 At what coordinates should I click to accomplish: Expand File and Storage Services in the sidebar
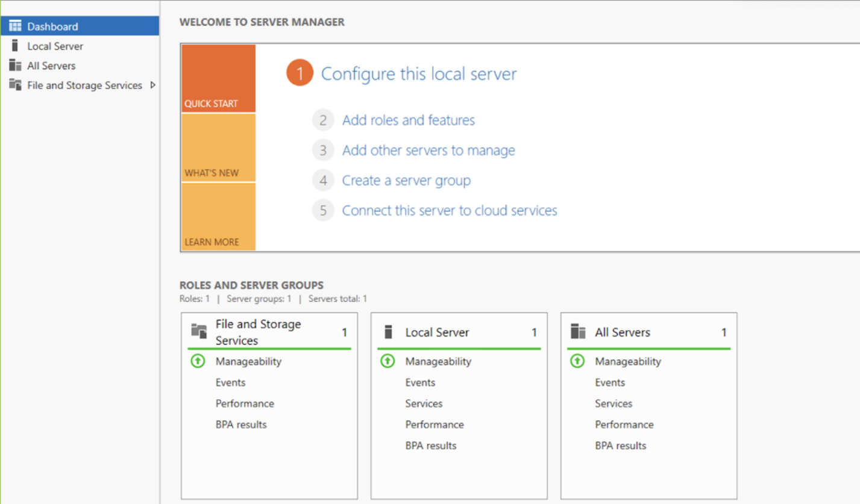(152, 86)
